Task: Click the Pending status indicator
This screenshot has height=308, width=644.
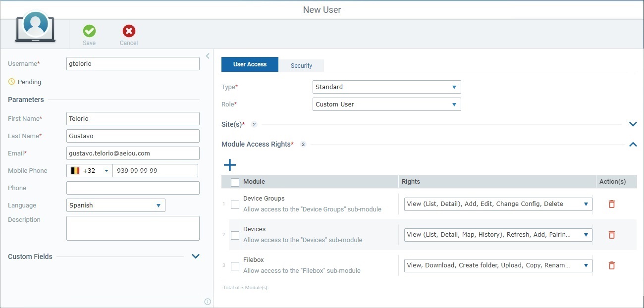Action: 24,82
